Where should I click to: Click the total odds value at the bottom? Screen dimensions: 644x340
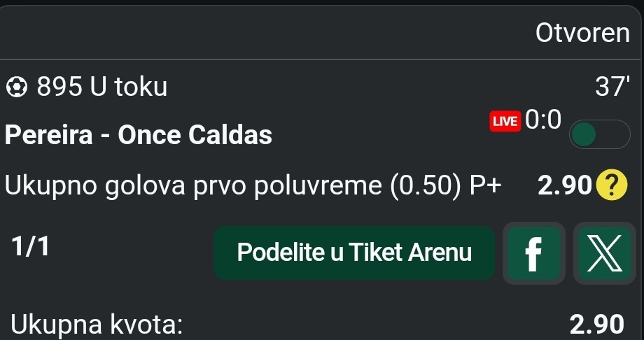(x=596, y=324)
